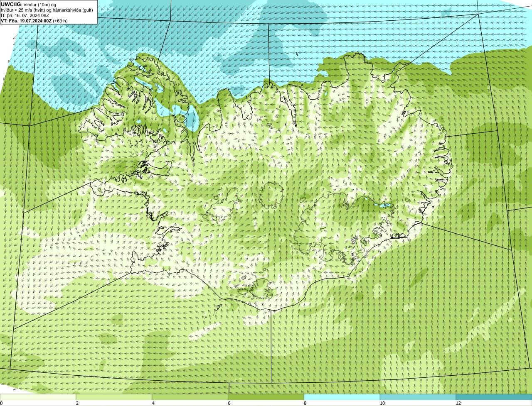The image size is (532, 406).
Task: Click the legend tick label "0"
Action: point(2,403)
